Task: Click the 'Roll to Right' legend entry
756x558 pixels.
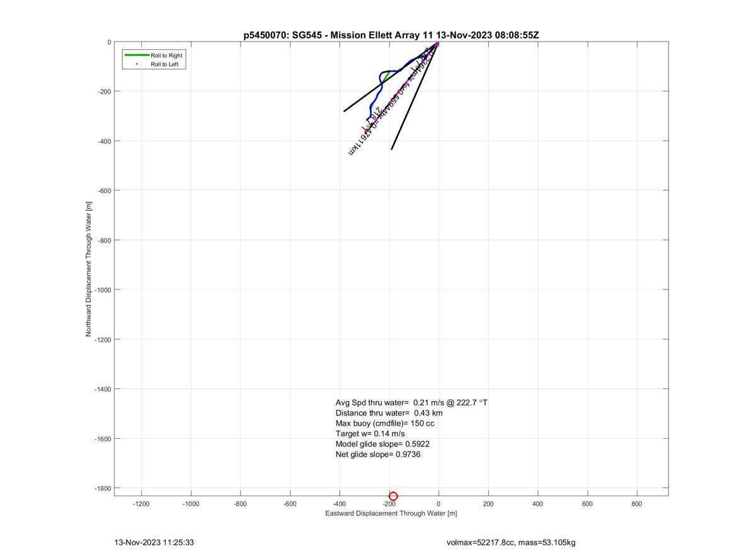Action: (x=166, y=55)
